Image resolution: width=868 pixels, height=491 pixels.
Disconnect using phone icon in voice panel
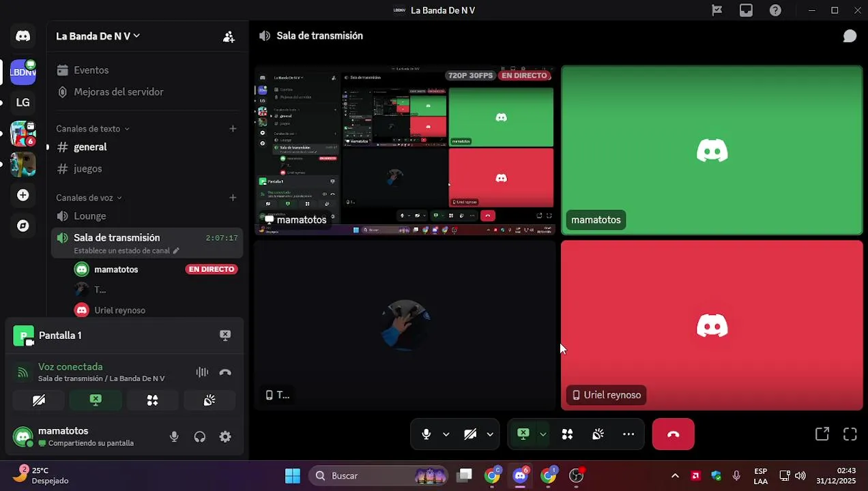point(225,372)
